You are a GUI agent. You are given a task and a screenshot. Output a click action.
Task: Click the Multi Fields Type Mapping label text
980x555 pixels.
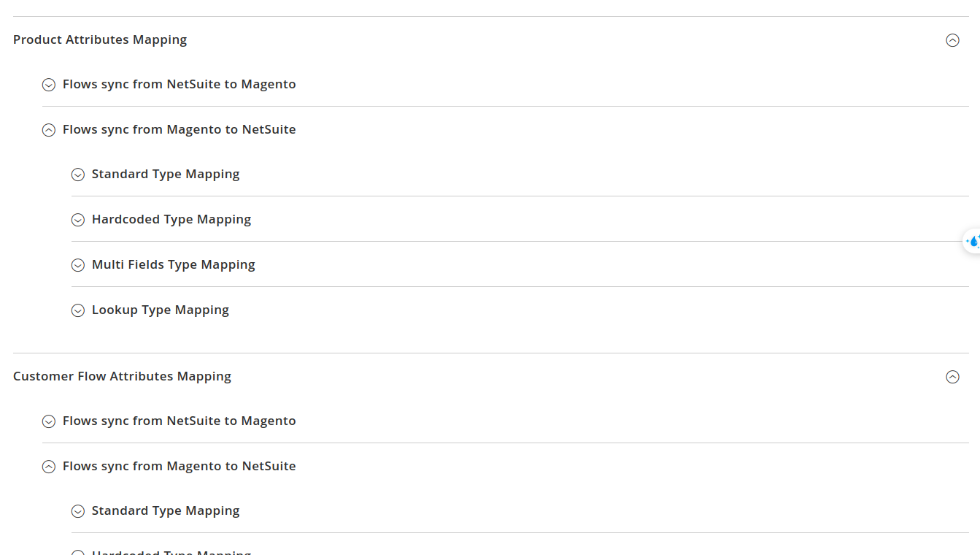[173, 264]
